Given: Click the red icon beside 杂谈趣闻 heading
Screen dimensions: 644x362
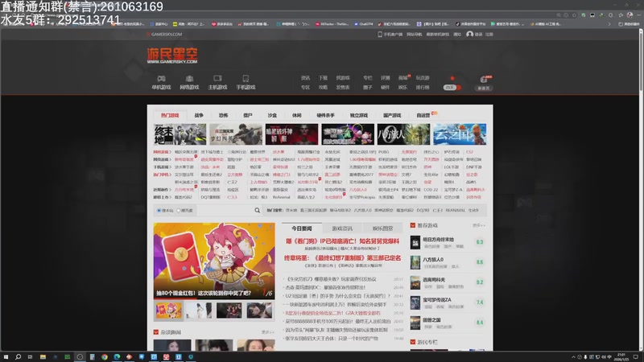Looking at the screenshot, I should 156,332.
